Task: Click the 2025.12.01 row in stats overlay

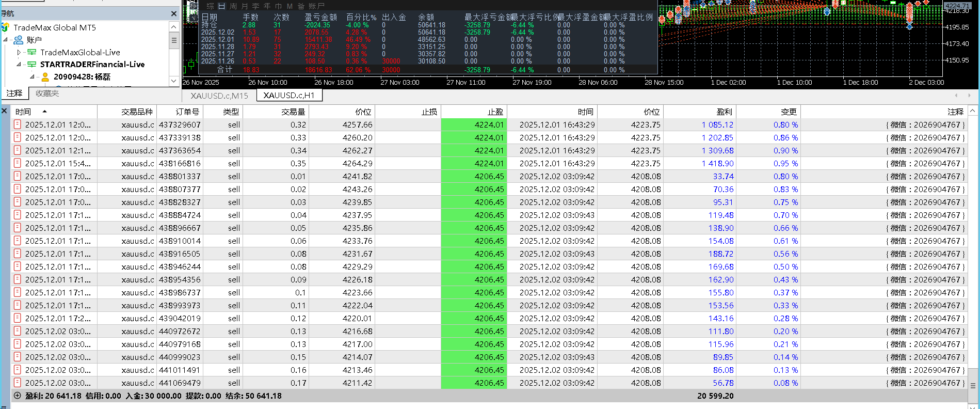Action: pos(428,39)
